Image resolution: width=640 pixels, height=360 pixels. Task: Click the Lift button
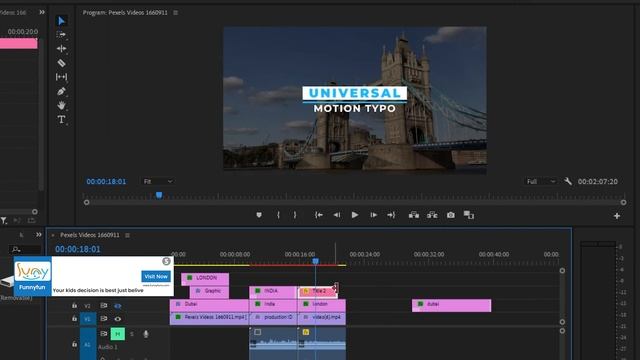414,215
